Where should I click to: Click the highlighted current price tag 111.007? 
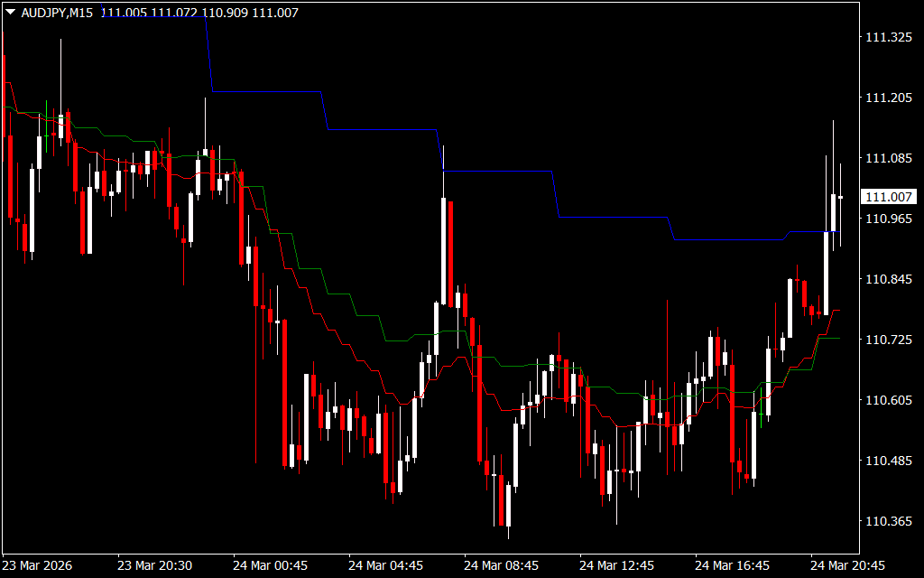click(x=889, y=197)
